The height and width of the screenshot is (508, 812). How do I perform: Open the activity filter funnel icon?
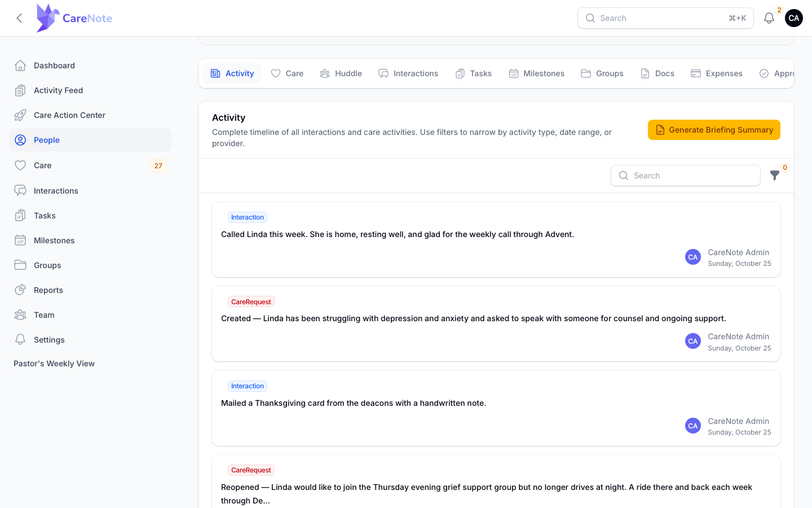pos(775,176)
